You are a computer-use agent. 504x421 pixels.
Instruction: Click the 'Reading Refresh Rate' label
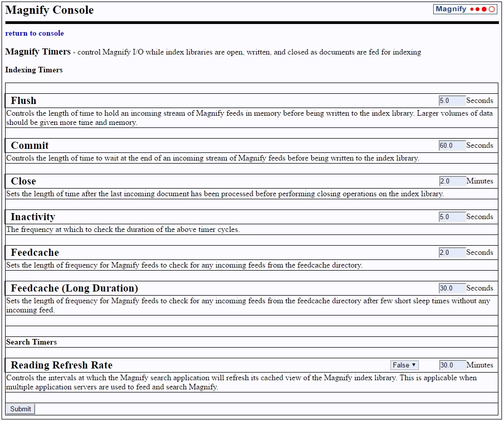point(61,365)
